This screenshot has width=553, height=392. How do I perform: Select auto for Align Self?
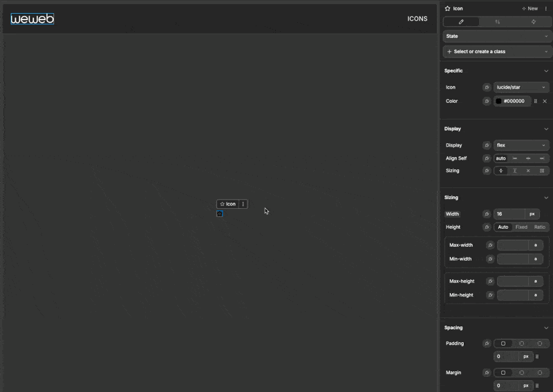tap(500, 159)
